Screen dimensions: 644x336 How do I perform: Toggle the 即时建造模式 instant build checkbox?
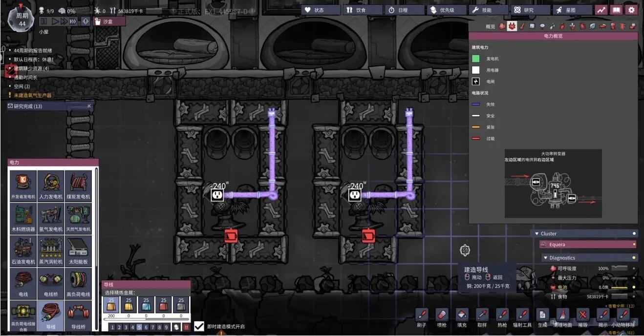(199, 326)
